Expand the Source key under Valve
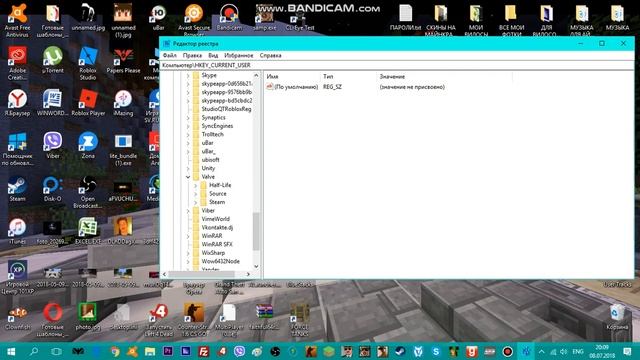640x360 pixels. click(x=196, y=194)
